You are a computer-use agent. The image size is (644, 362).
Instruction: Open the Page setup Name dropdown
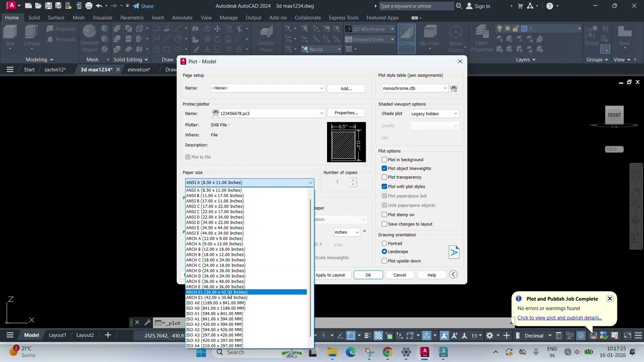pos(268,88)
